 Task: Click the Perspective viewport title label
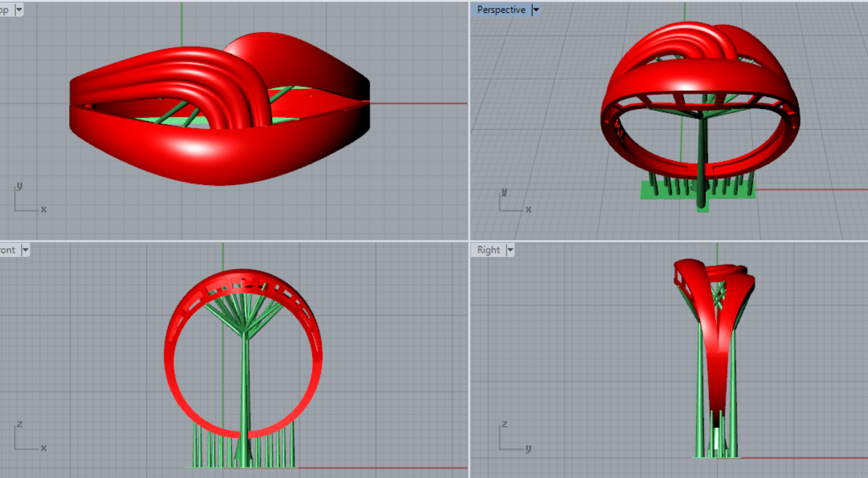point(501,10)
